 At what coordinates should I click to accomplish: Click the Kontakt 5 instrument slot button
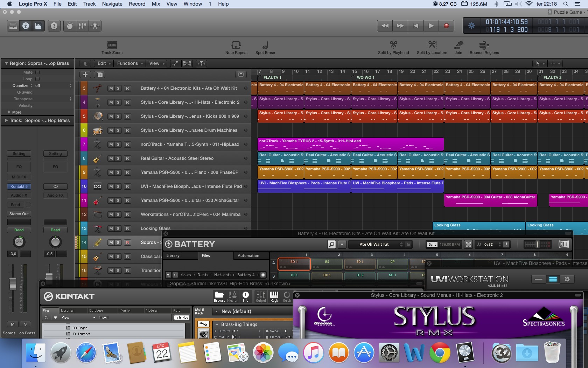point(19,186)
